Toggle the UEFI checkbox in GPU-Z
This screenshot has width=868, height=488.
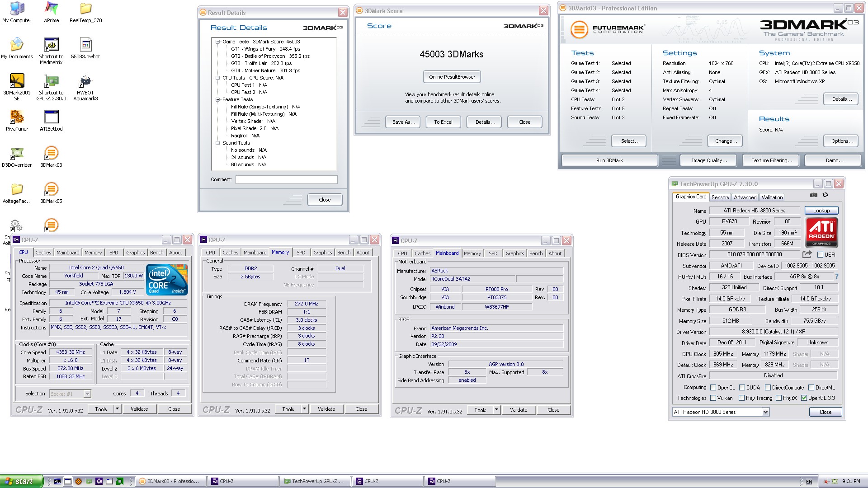(820, 255)
